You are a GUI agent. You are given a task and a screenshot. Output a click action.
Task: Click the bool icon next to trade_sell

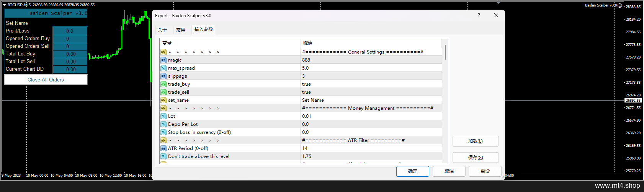point(163,92)
